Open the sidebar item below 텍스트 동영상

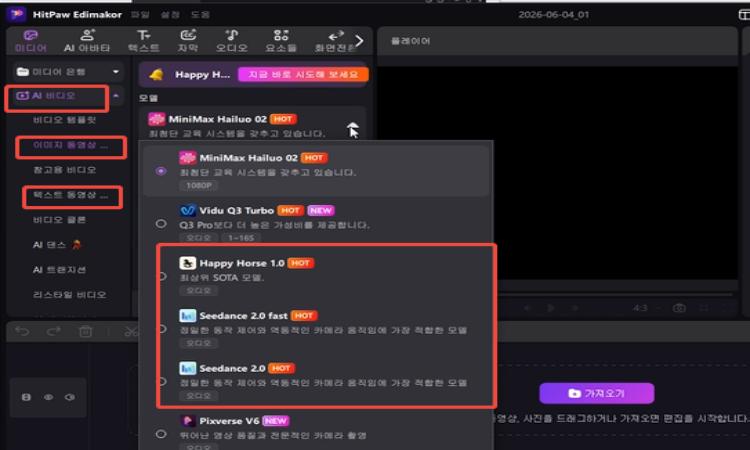point(59,220)
